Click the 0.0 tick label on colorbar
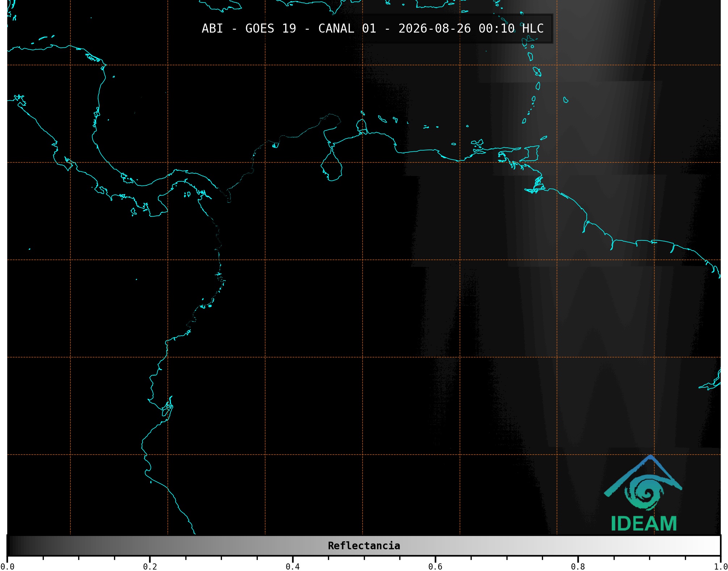728x571 pixels. (x=8, y=566)
